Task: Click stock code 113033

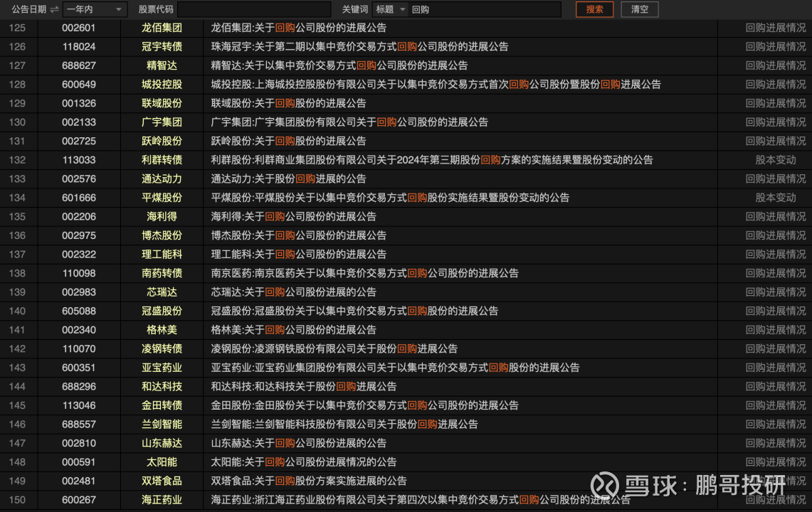Action: pos(79,160)
